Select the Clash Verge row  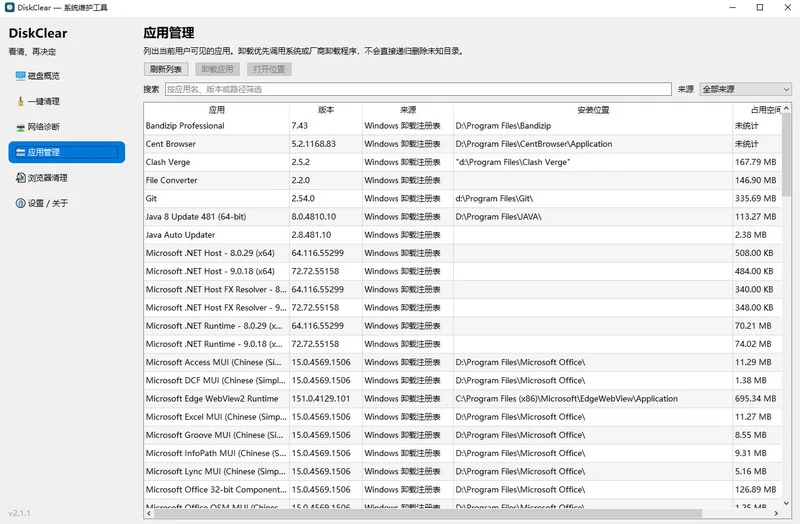(463, 162)
